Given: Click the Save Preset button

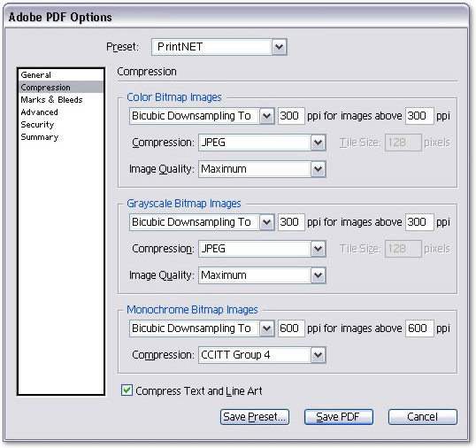Looking at the screenshot, I should click(x=255, y=417).
